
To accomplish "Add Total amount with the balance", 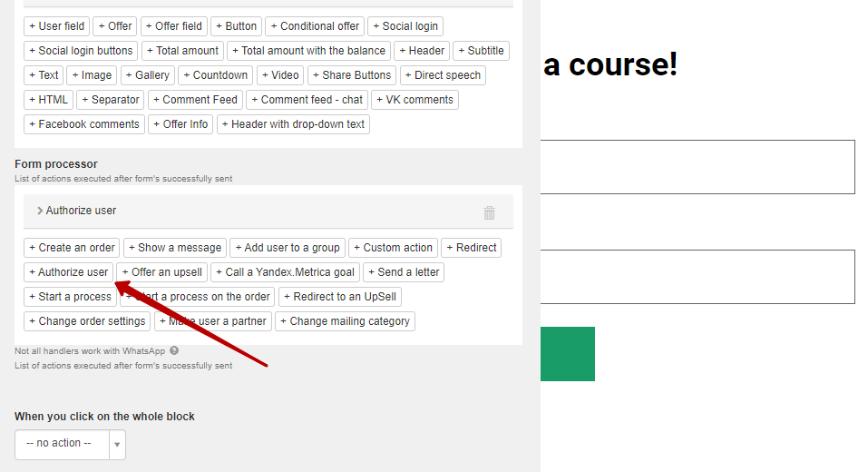I will pos(309,51).
